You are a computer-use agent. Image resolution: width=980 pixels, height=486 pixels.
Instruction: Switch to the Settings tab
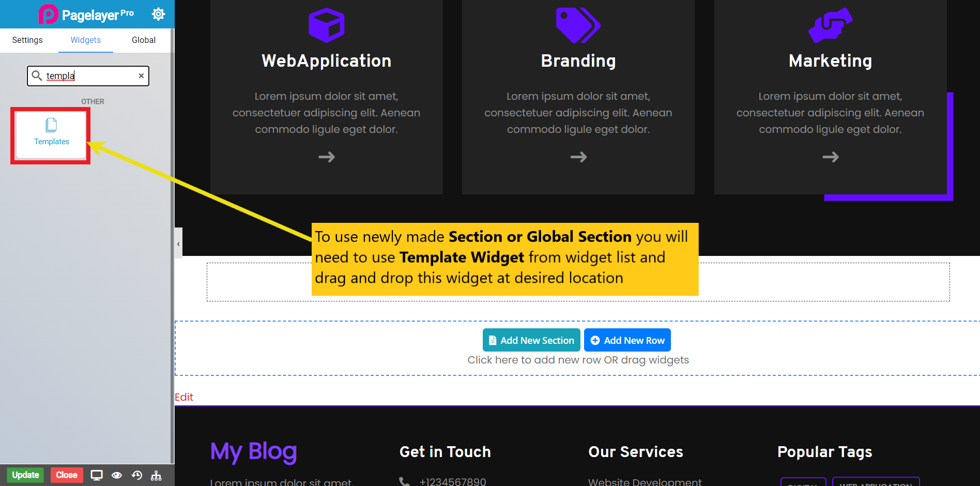click(x=27, y=40)
